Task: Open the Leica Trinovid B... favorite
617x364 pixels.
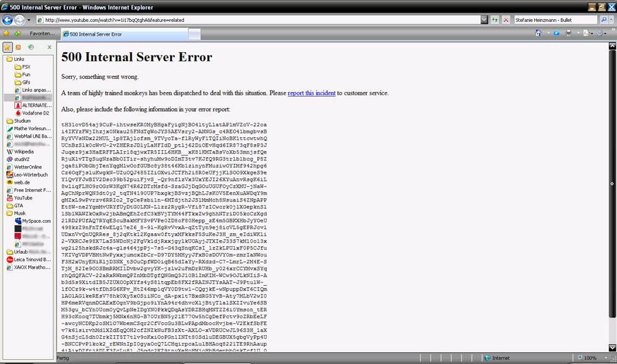Action: tap(29, 260)
